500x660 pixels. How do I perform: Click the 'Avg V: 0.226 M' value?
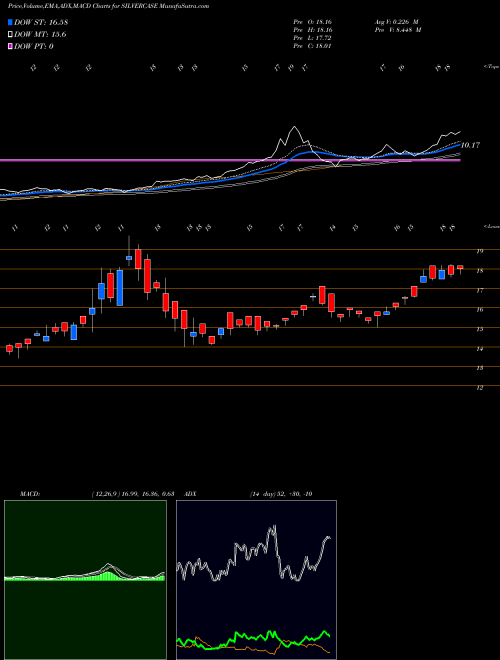pos(396,21)
